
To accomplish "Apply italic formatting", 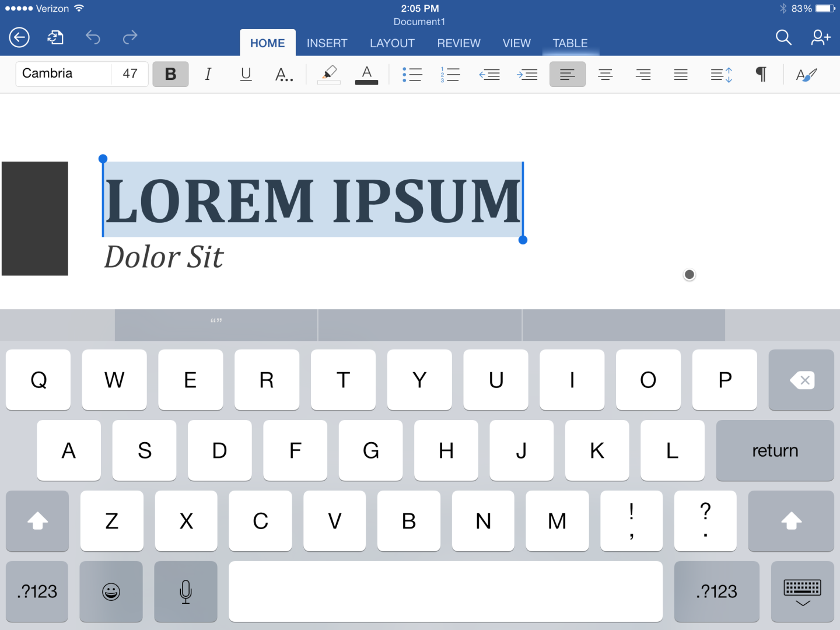I will point(208,74).
